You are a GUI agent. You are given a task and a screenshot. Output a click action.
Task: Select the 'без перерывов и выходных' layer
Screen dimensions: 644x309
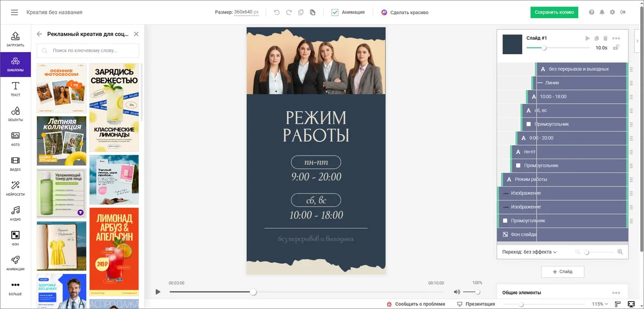(581, 69)
